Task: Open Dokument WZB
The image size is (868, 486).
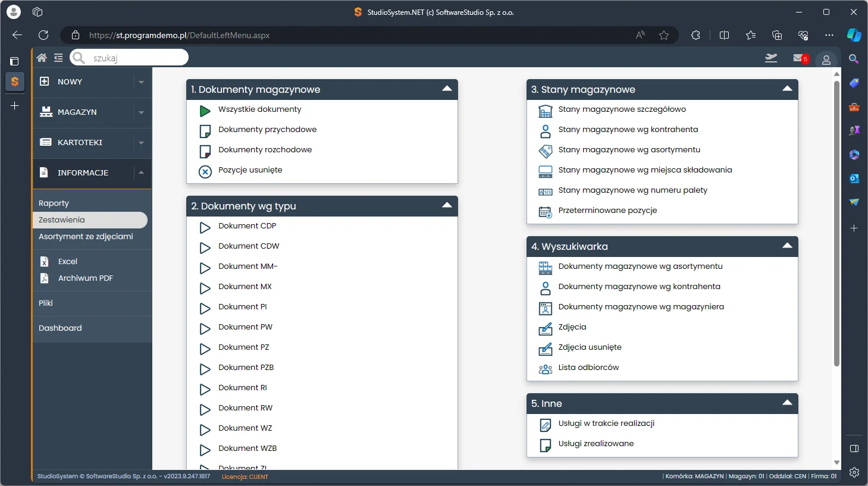Action: [x=247, y=449]
